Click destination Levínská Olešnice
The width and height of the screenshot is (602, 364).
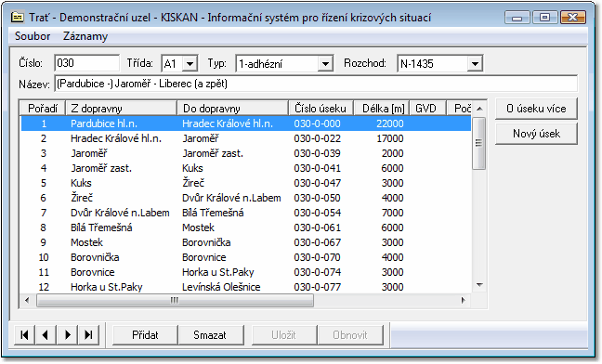[x=221, y=287]
